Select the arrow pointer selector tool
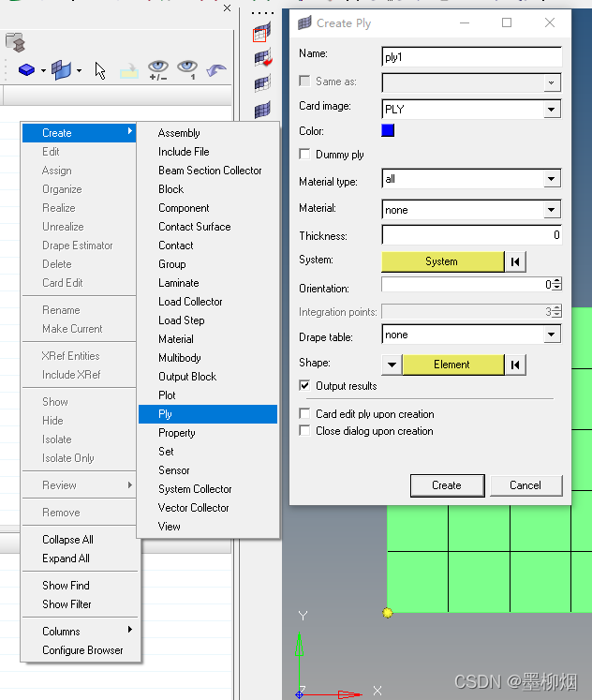This screenshot has height=700, width=592. coord(100,70)
